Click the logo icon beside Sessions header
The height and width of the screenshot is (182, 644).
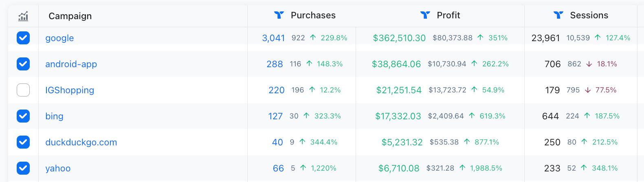pos(558,15)
